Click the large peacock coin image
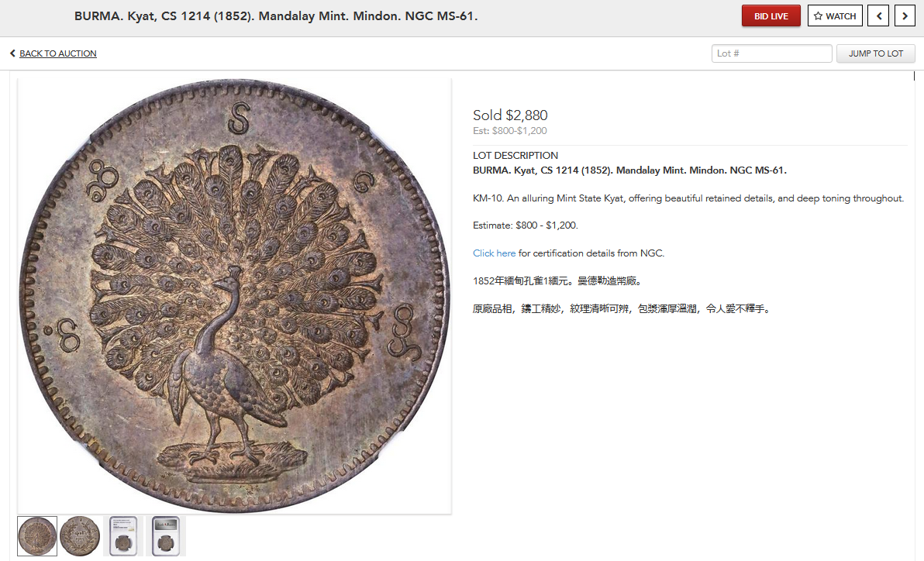 pos(235,296)
